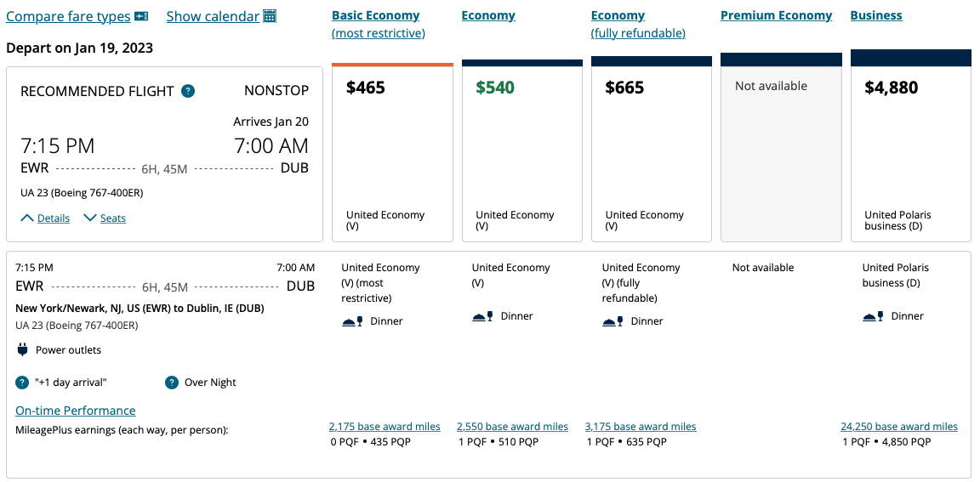Open the 2,175 base award miles link
The height and width of the screenshot is (482, 980).
385,427
